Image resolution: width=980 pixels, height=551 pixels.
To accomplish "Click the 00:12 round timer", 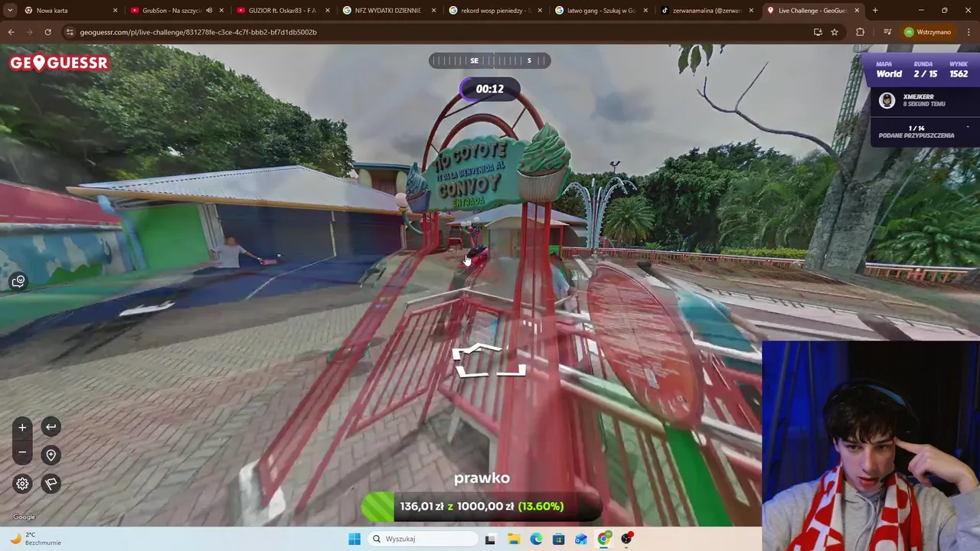I will [x=489, y=89].
